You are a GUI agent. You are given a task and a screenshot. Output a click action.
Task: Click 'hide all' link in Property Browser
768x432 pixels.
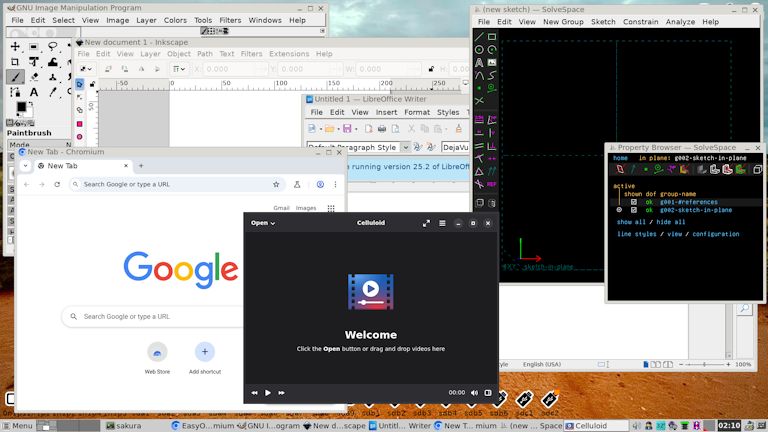[671, 222]
